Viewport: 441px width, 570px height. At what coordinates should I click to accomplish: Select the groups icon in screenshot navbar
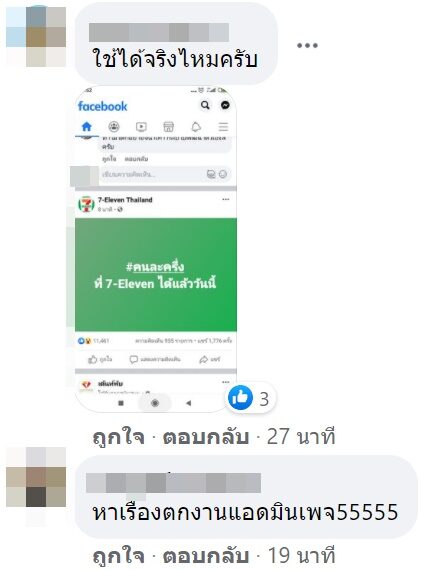[x=114, y=127]
